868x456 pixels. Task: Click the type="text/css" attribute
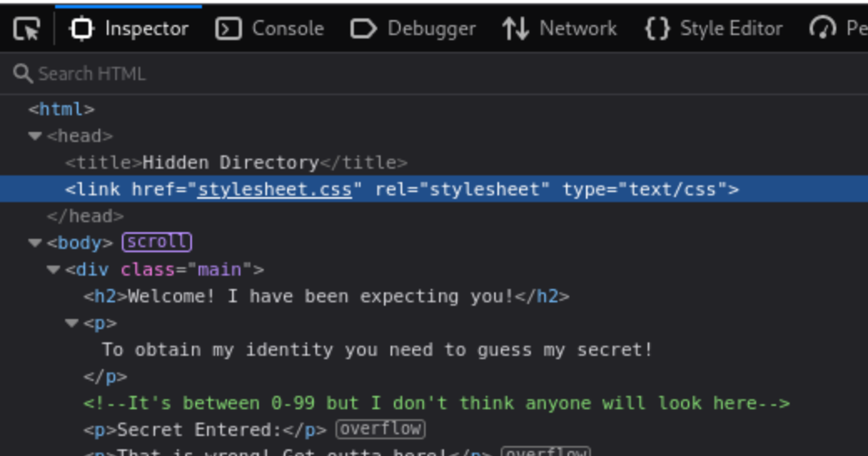[645, 190]
